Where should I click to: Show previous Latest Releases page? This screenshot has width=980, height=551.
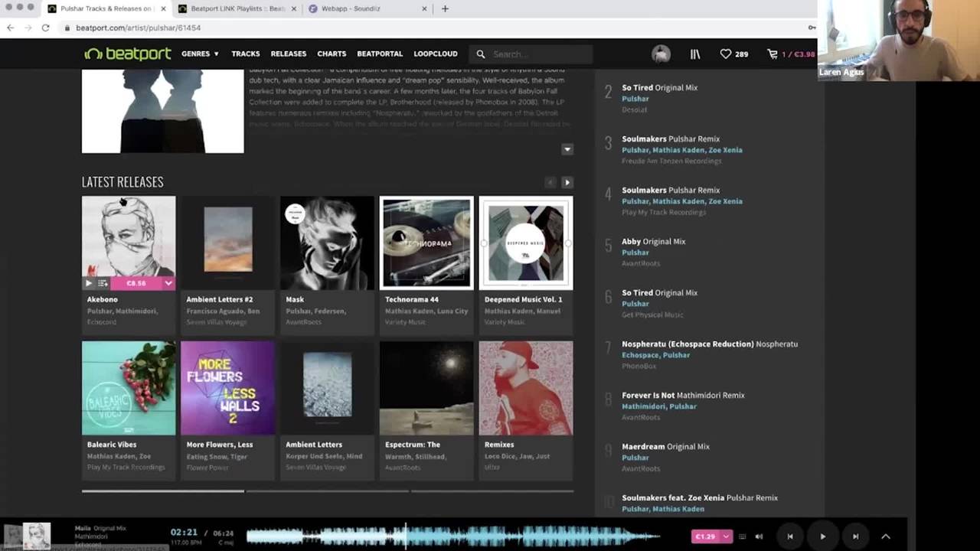[550, 182]
